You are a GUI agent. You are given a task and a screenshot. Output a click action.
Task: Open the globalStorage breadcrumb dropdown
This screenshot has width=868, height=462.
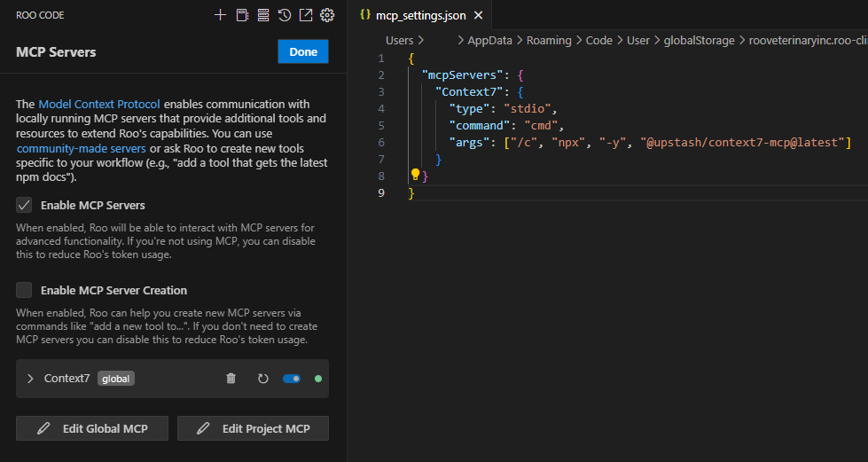pyautogui.click(x=699, y=40)
